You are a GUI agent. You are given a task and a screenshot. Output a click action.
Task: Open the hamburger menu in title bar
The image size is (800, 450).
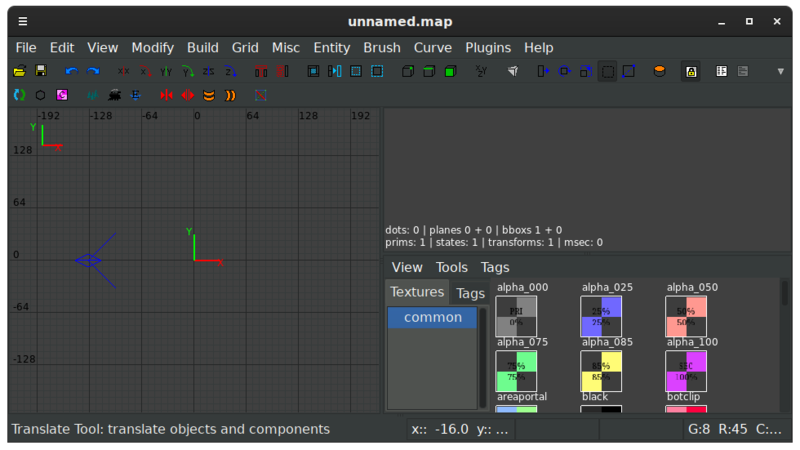22,21
